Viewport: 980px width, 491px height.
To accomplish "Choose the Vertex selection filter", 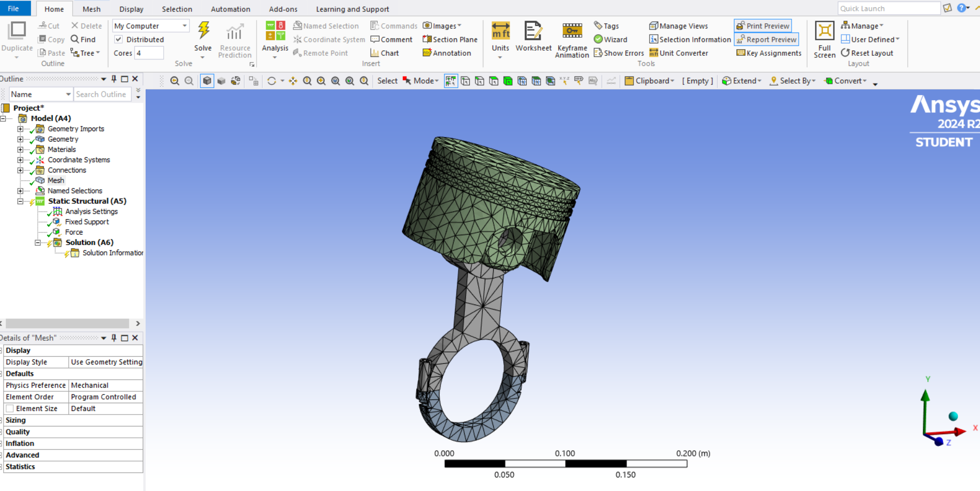I will [465, 81].
